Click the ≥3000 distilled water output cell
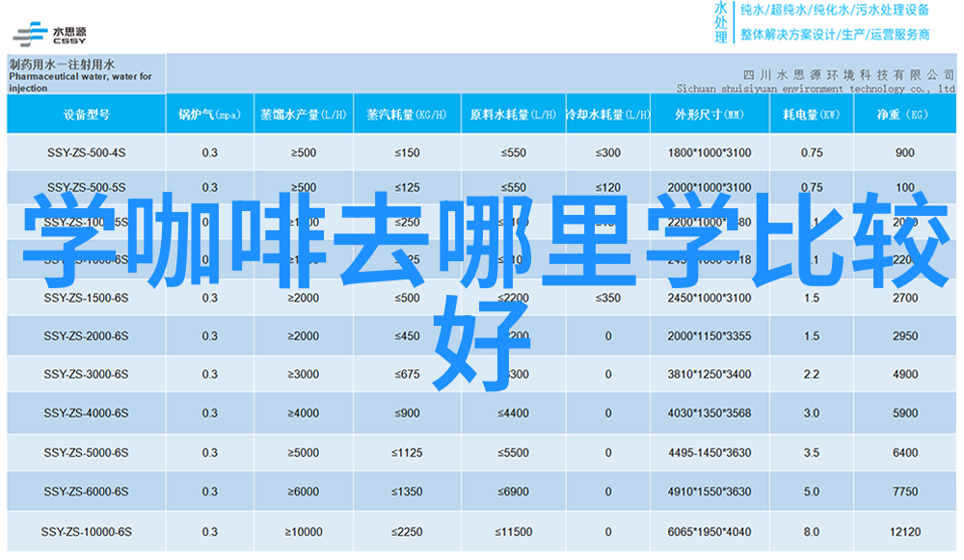 point(303,374)
